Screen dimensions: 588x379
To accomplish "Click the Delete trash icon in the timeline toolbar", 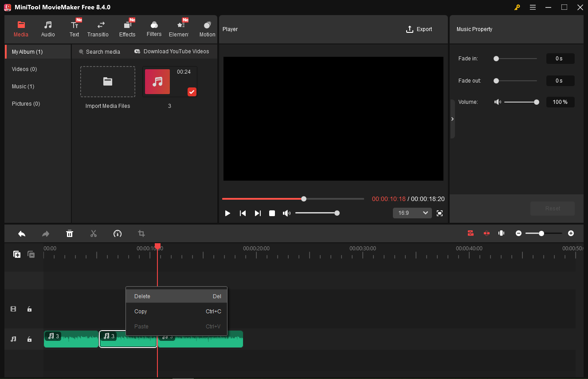I will pyautogui.click(x=70, y=233).
